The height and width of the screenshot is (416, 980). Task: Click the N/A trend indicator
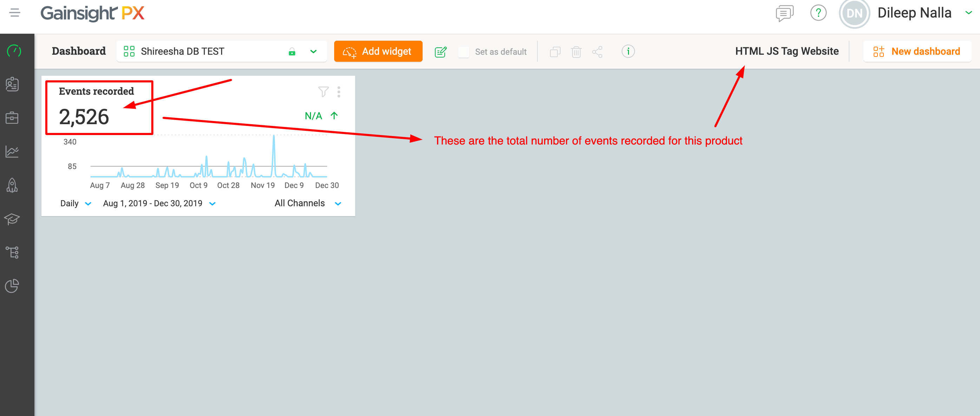pos(313,116)
